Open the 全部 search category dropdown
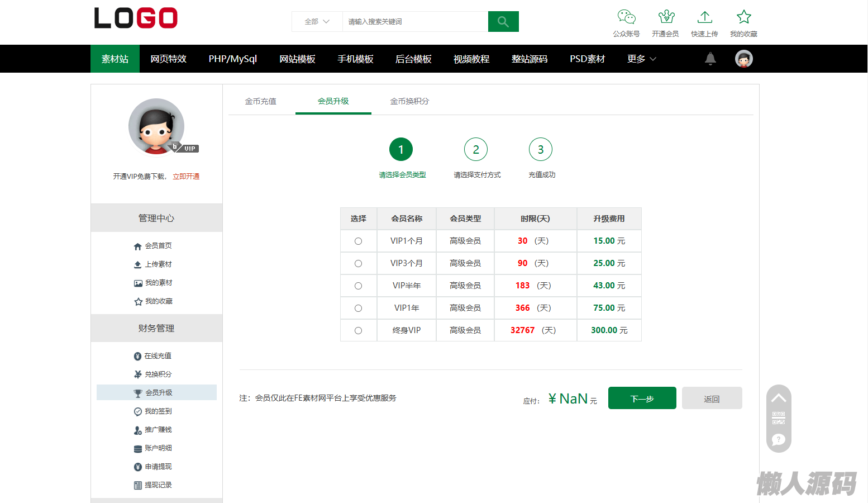The height and width of the screenshot is (503, 868). pos(317,22)
